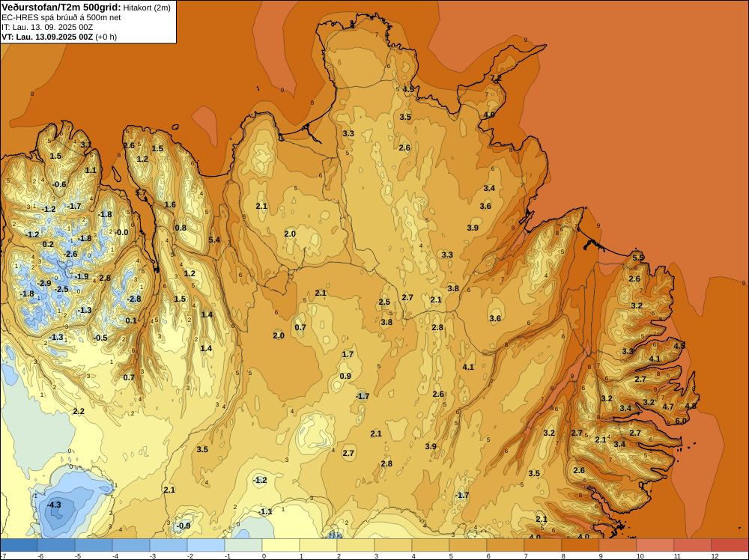
Task: Click the initial time 'IT: Lau. 13. 09. 2025 00Z'
Action: pos(46,27)
